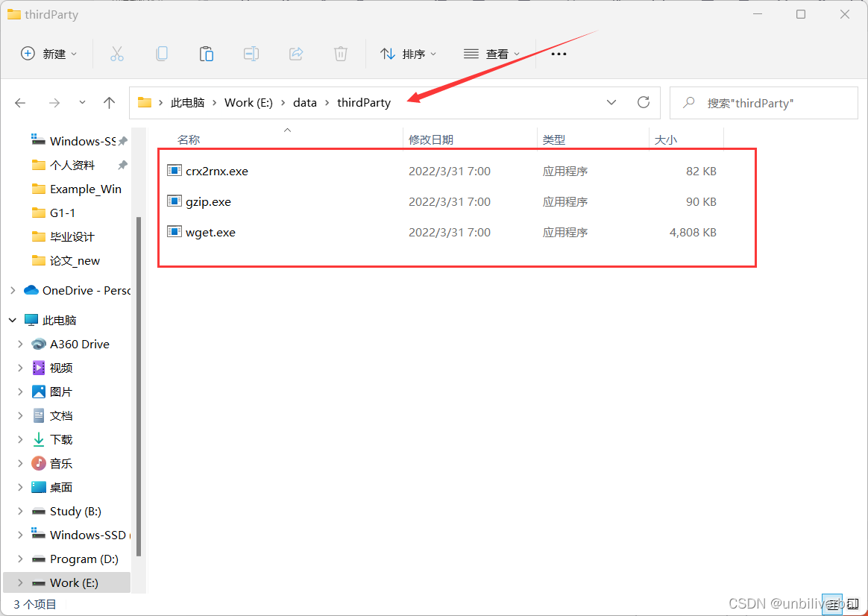
Task: Click thirdParty breadcrumb in address bar
Action: 364,103
